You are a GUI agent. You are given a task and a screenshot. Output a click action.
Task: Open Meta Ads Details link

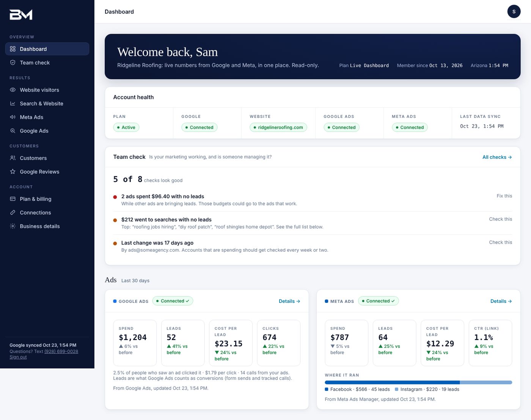coord(501,301)
